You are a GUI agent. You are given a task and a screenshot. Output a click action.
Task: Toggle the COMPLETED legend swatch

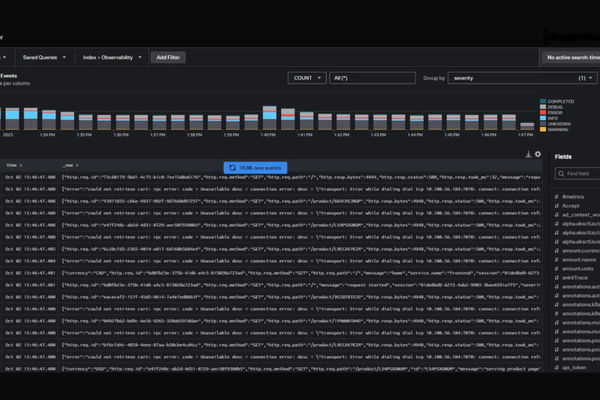(543, 101)
